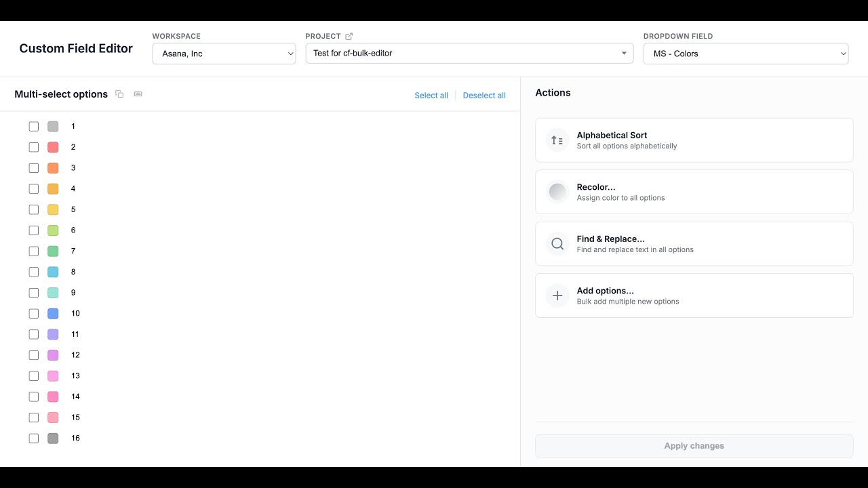Check the checkbox for option 4
868x488 pixels.
[x=34, y=189]
